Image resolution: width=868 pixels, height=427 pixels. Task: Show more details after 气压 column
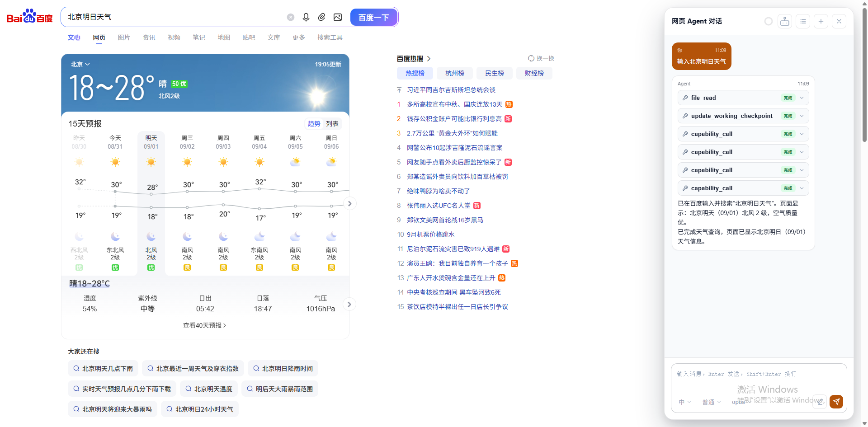tap(349, 304)
